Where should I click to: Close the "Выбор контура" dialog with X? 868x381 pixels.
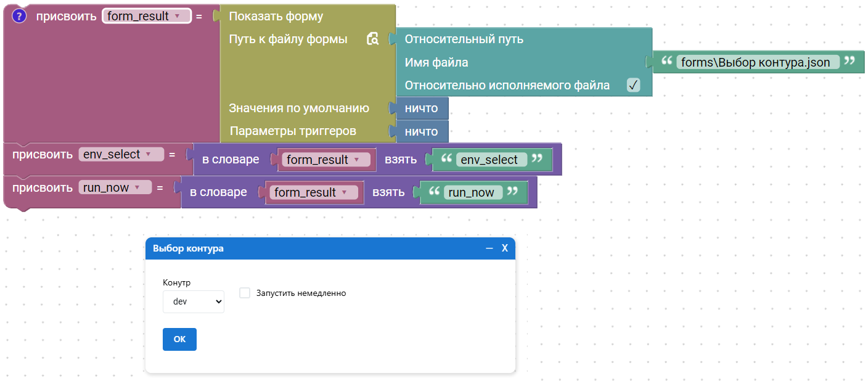click(504, 248)
